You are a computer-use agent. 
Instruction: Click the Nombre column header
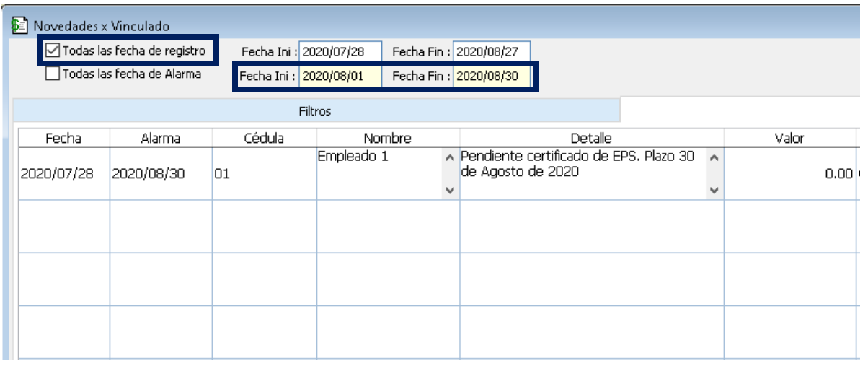(x=388, y=138)
